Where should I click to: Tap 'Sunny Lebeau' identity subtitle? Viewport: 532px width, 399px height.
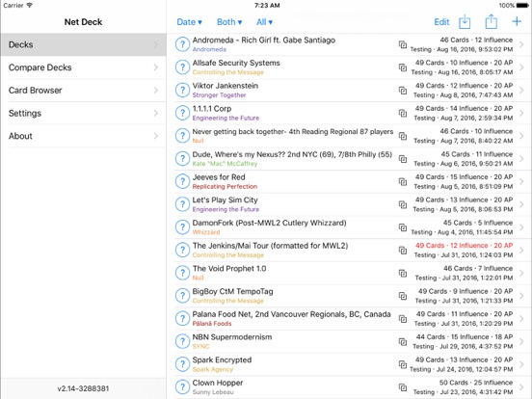(x=213, y=392)
